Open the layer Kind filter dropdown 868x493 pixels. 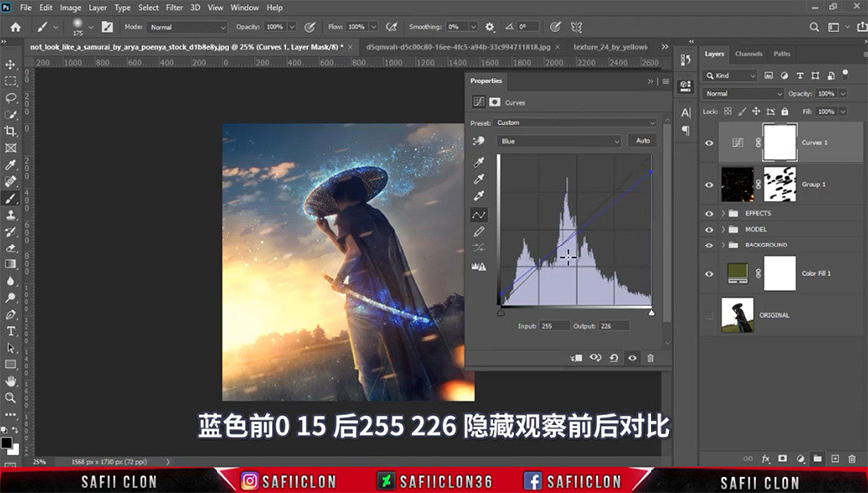(x=730, y=75)
